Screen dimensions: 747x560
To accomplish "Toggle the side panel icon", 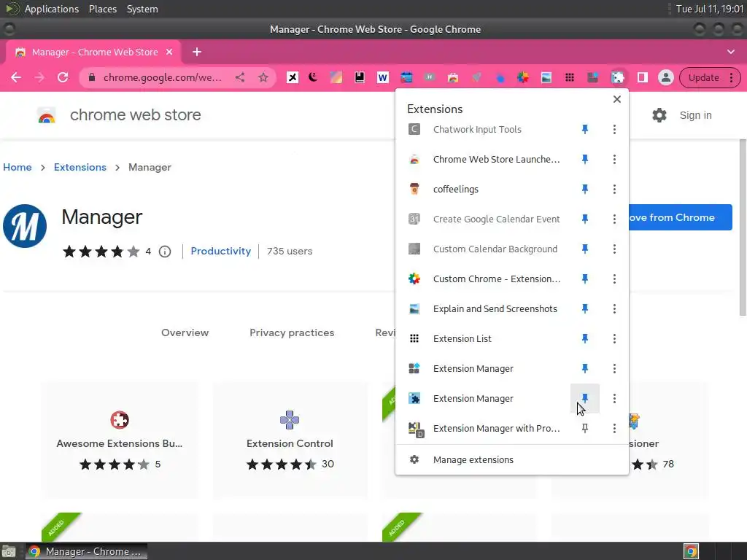I will [x=643, y=77].
